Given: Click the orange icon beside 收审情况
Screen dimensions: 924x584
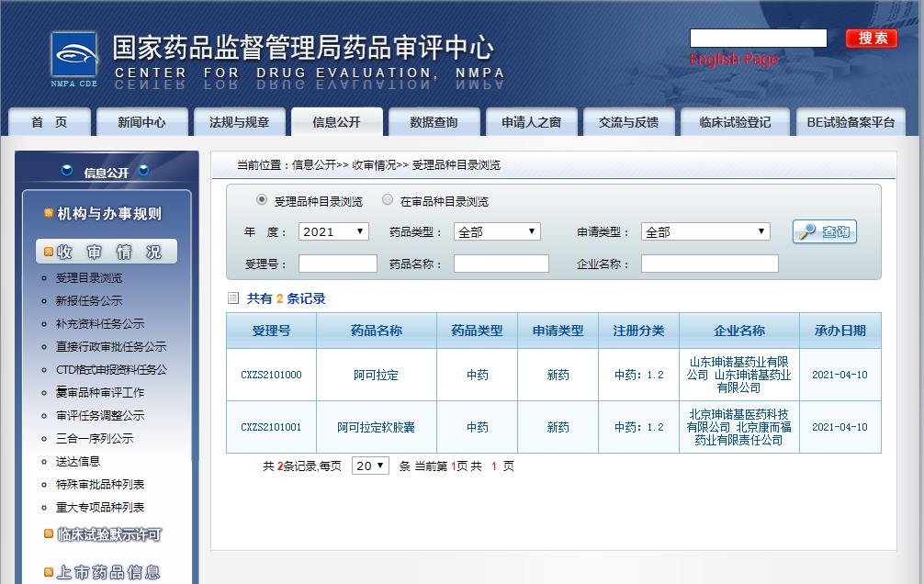Looking at the screenshot, I should (49, 253).
